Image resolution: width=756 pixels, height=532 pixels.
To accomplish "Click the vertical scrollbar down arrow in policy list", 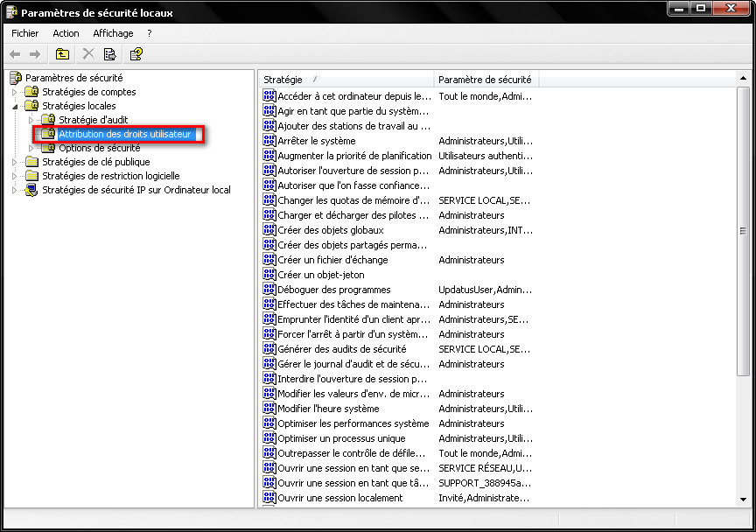I will (743, 500).
